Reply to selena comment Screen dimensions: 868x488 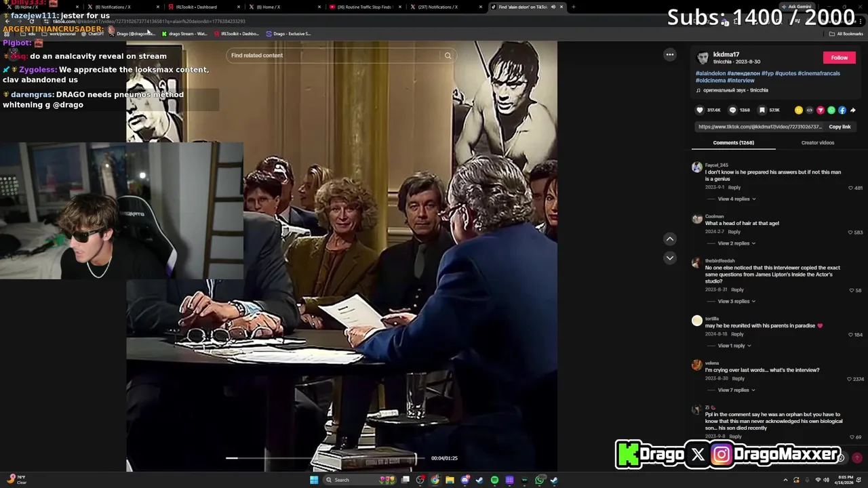tap(738, 379)
